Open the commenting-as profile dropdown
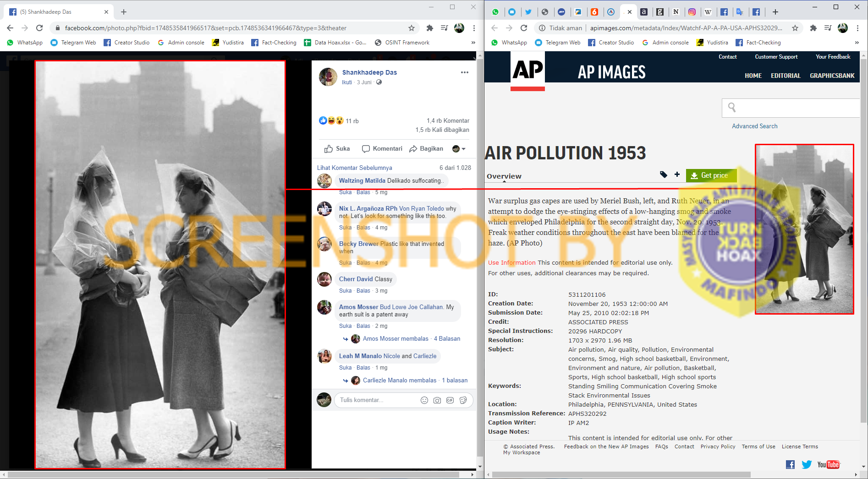This screenshot has width=868, height=479. coord(459,149)
